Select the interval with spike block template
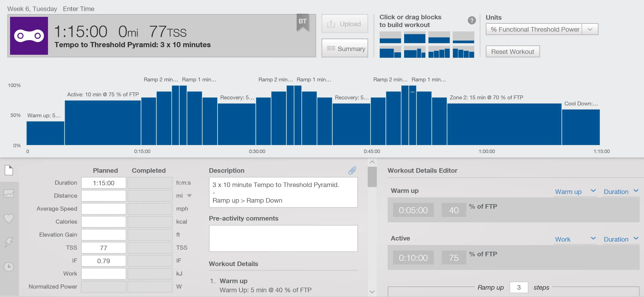This screenshot has height=297, width=644. click(415, 52)
